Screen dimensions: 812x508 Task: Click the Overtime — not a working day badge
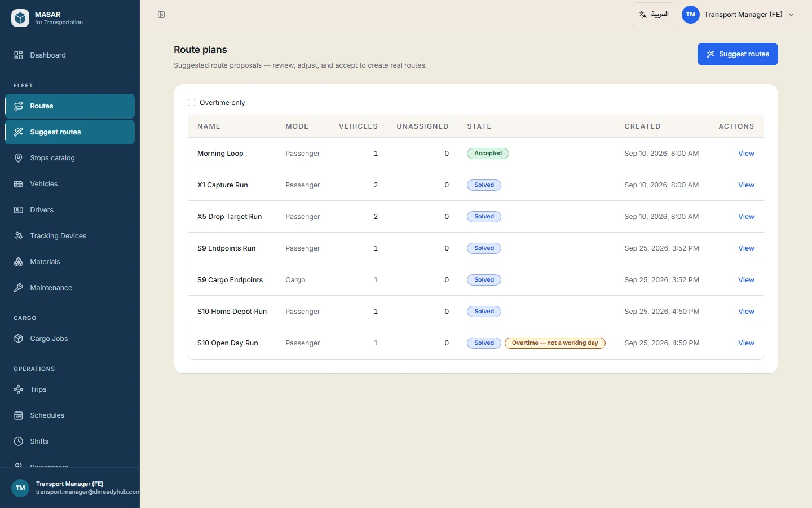coord(555,343)
